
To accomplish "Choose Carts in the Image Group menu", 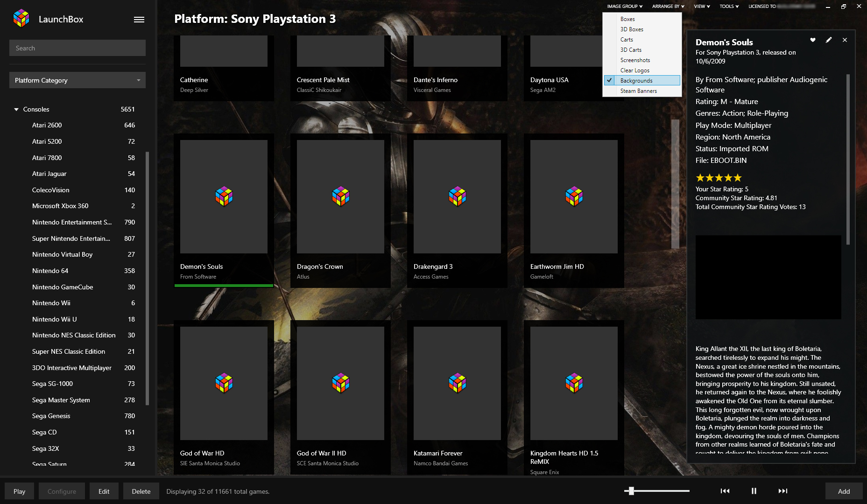I will click(642, 40).
